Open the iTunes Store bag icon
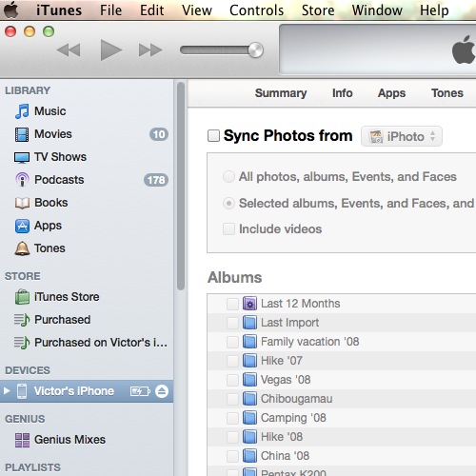 tap(22, 297)
